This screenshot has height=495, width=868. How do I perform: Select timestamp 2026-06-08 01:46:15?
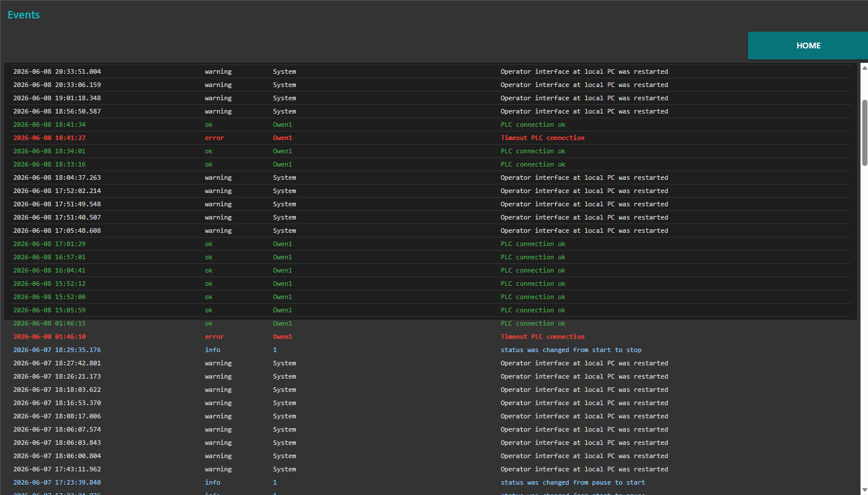[x=50, y=323]
